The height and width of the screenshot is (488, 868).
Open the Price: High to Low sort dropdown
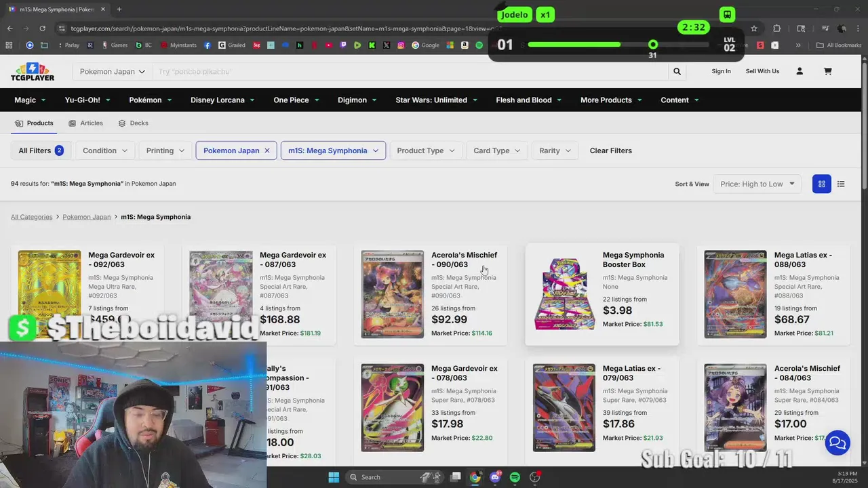pos(757,184)
